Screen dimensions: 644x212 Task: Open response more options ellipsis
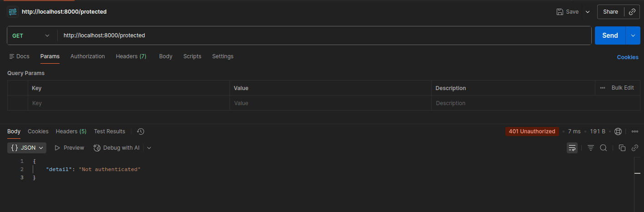635,131
